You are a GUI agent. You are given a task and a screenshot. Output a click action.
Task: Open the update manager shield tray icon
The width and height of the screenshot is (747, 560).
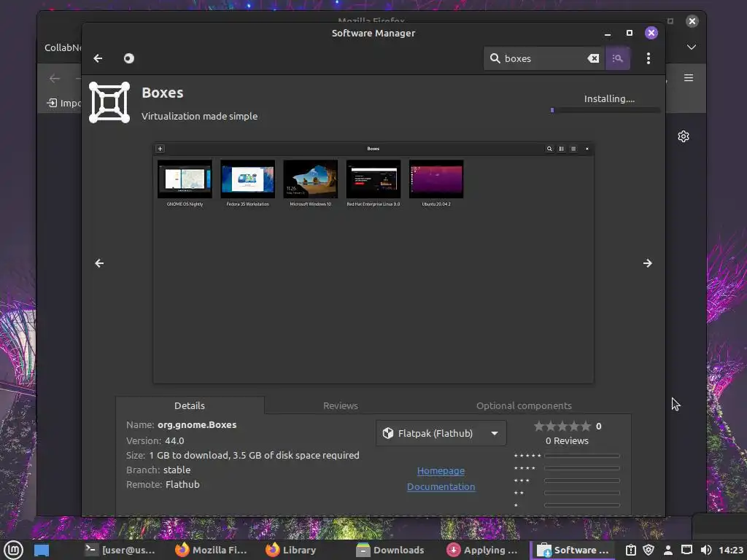[x=649, y=550]
